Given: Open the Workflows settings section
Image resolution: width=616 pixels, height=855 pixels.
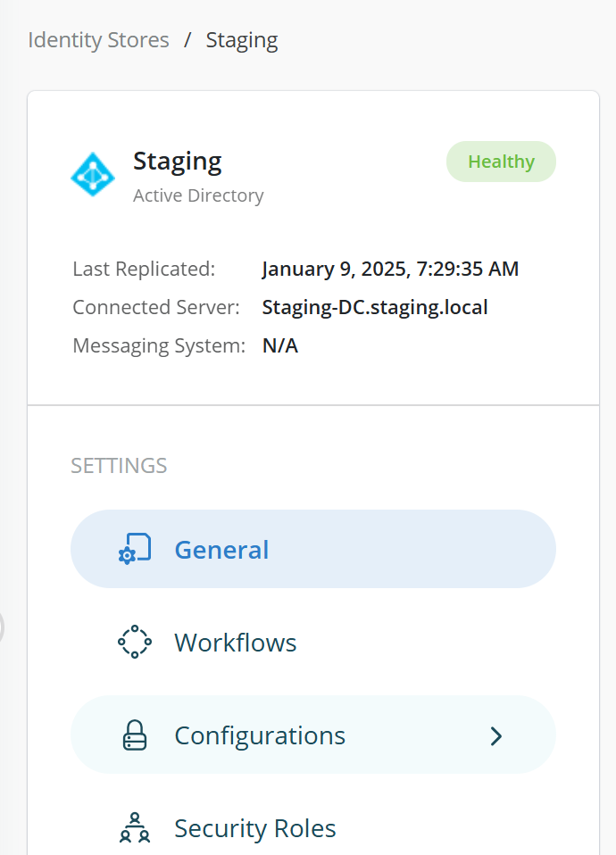Looking at the screenshot, I should click(236, 643).
